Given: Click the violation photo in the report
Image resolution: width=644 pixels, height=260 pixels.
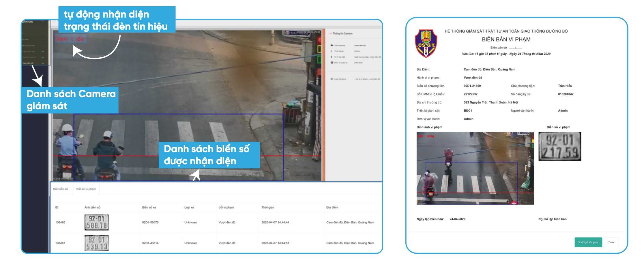Looking at the screenshot, I should (475, 168).
